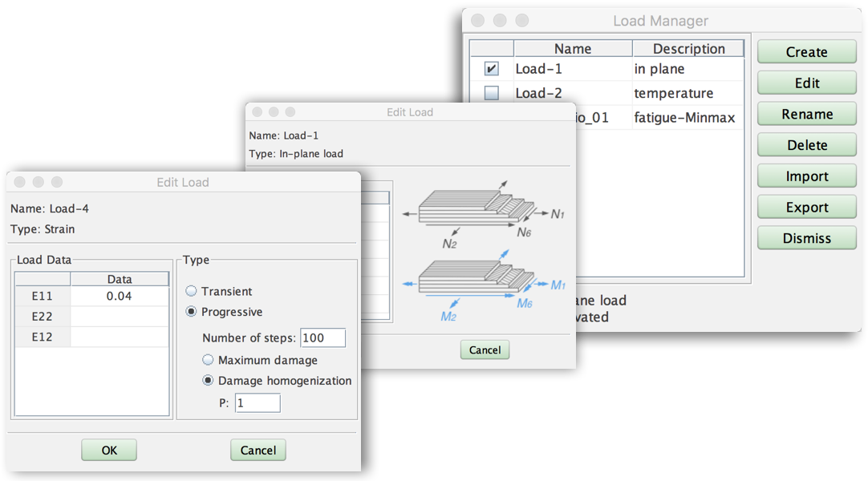Screen dimensions: 868x481
Task: Click the Rename button
Action: [806, 115]
